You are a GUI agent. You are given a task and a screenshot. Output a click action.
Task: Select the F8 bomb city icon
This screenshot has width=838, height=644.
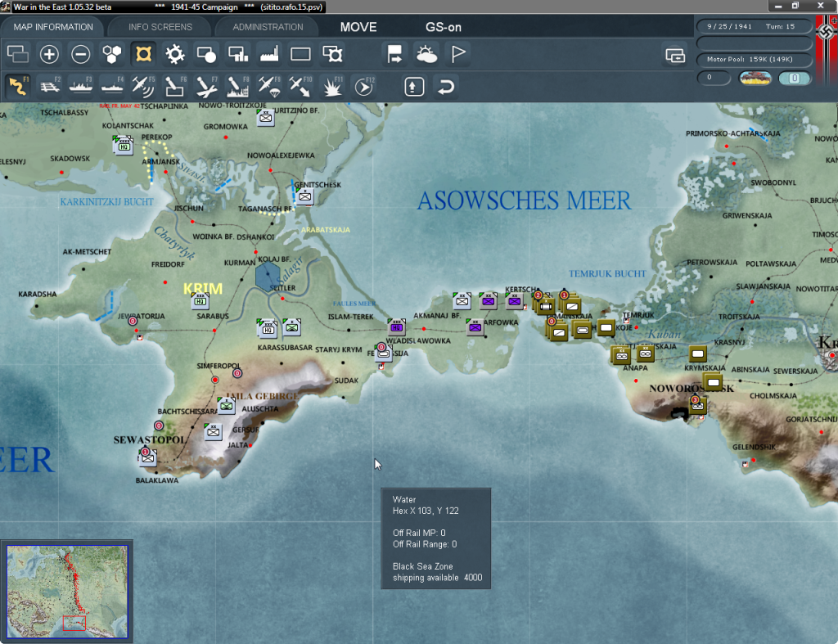tap(238, 87)
